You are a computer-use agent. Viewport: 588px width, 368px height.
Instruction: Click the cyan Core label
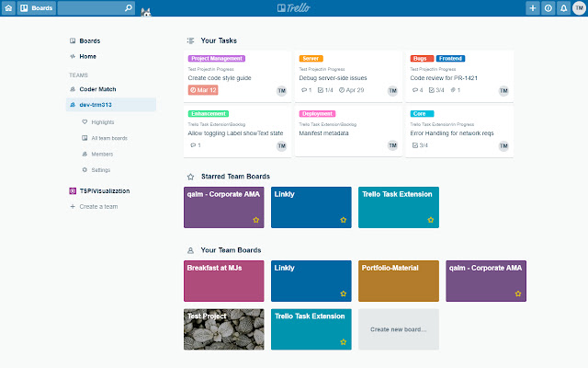(x=422, y=114)
